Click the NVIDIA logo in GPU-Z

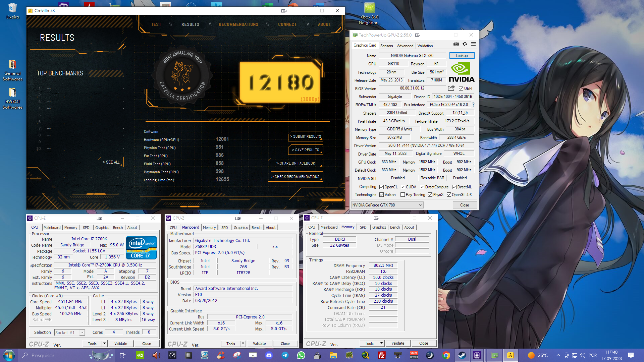[462, 72]
